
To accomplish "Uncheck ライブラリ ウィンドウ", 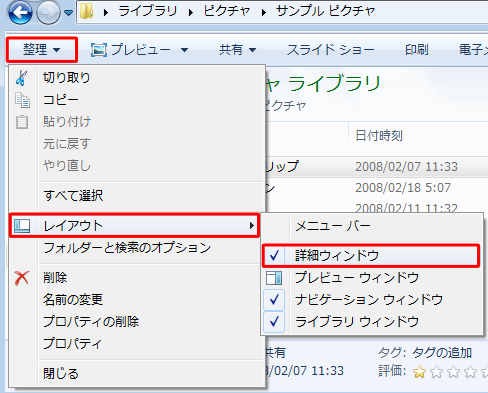I will click(x=372, y=322).
